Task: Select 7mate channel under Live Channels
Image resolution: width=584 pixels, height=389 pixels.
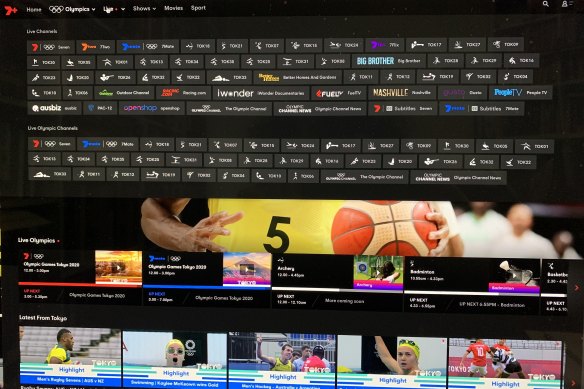Action: pyautogui.click(x=148, y=47)
